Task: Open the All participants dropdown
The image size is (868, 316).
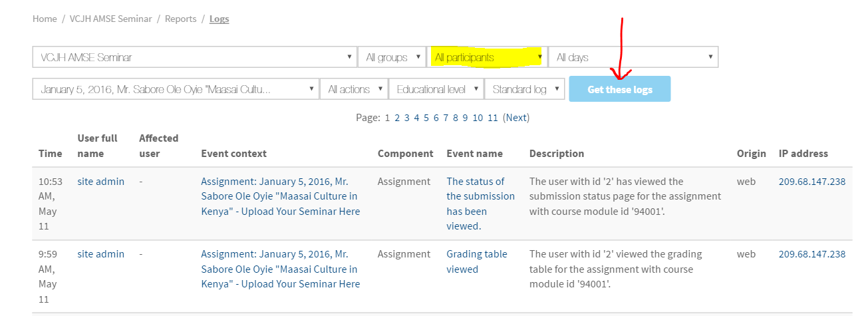Action: coord(486,57)
